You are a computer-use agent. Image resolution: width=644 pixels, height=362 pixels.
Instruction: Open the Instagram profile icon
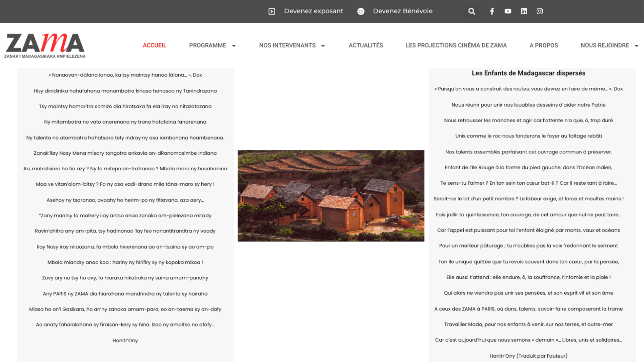pyautogui.click(x=540, y=11)
